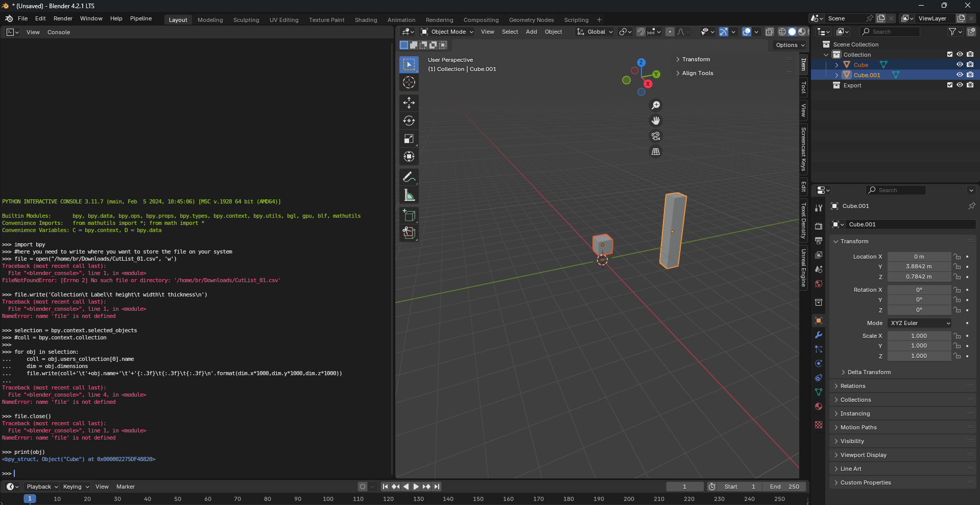Open Material properties tab
980x505 pixels.
point(819,406)
